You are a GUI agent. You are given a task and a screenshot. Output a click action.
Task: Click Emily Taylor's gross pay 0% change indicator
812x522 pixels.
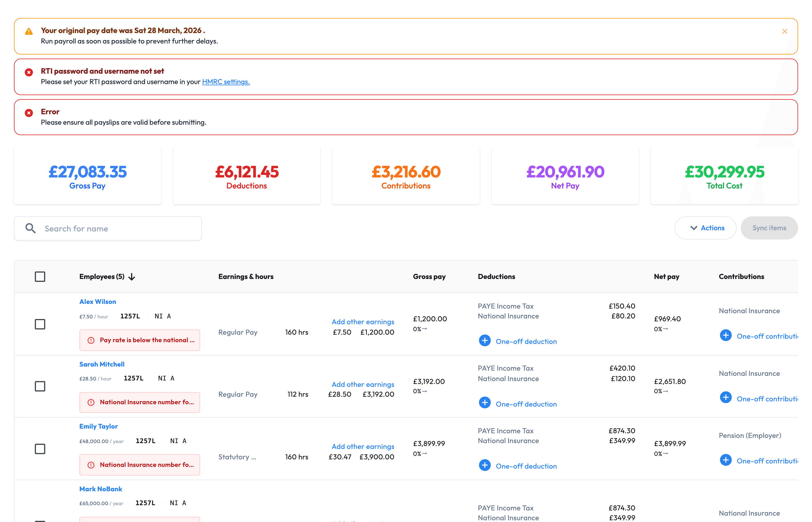click(x=420, y=454)
